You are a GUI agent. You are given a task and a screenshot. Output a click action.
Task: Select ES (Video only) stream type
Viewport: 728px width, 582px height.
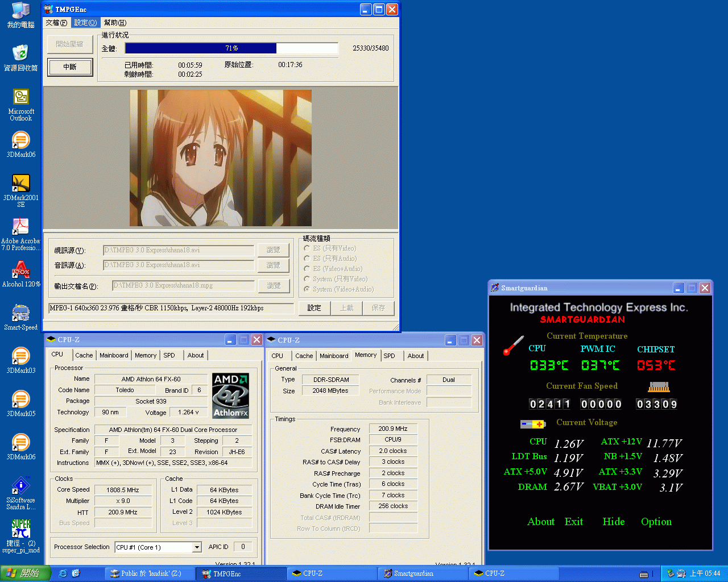330,248
